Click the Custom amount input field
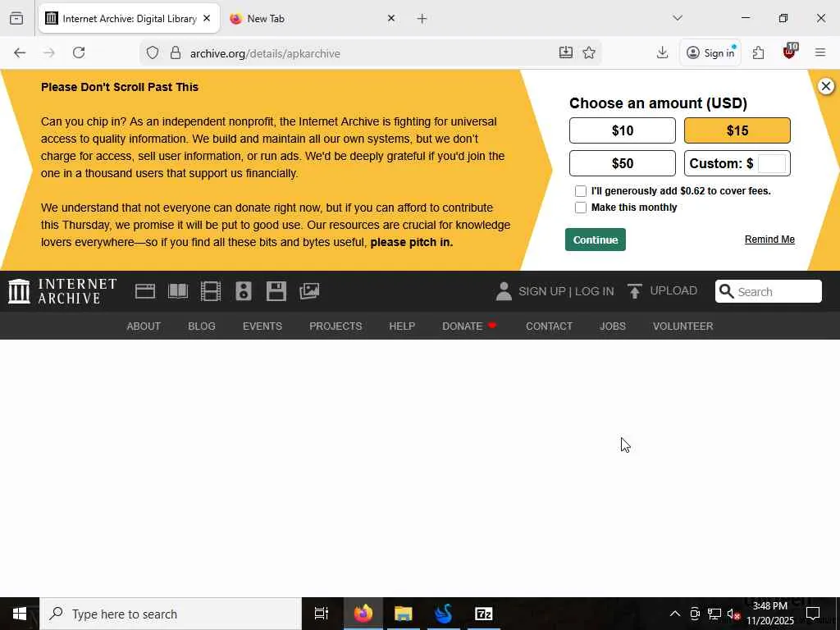This screenshot has width=840, height=630. point(772,163)
